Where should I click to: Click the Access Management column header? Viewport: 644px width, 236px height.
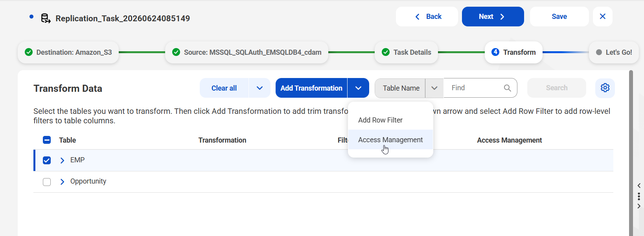click(x=510, y=140)
